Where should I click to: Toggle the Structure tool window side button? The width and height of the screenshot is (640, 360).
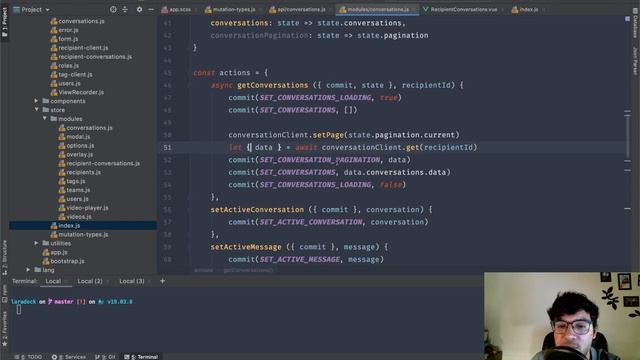tap(4, 257)
